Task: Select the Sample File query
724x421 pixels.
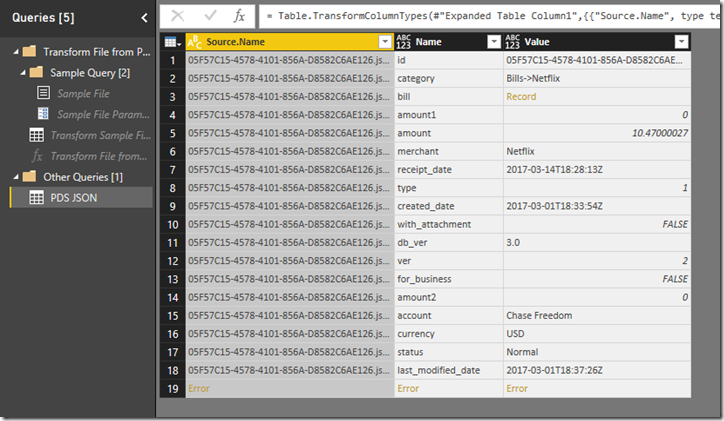Action: (82, 93)
